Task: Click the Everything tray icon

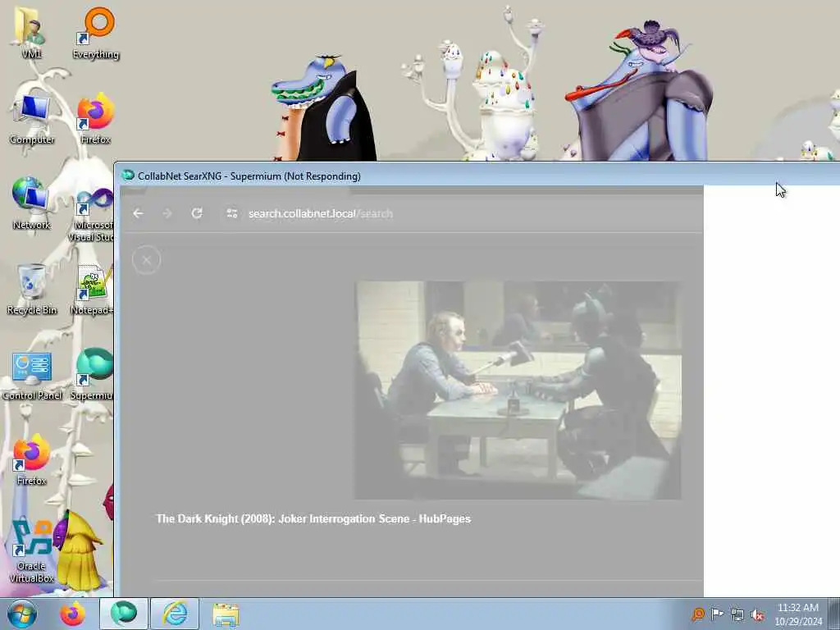Action: [x=698, y=614]
